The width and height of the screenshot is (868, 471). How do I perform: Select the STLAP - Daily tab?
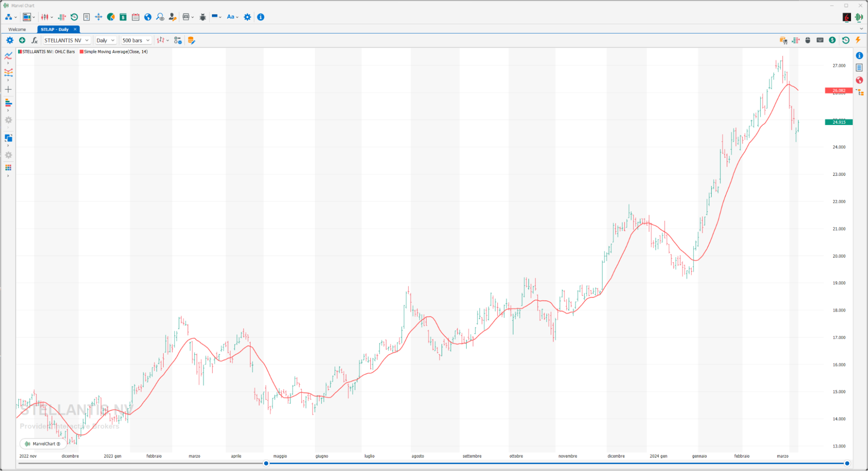(x=55, y=30)
